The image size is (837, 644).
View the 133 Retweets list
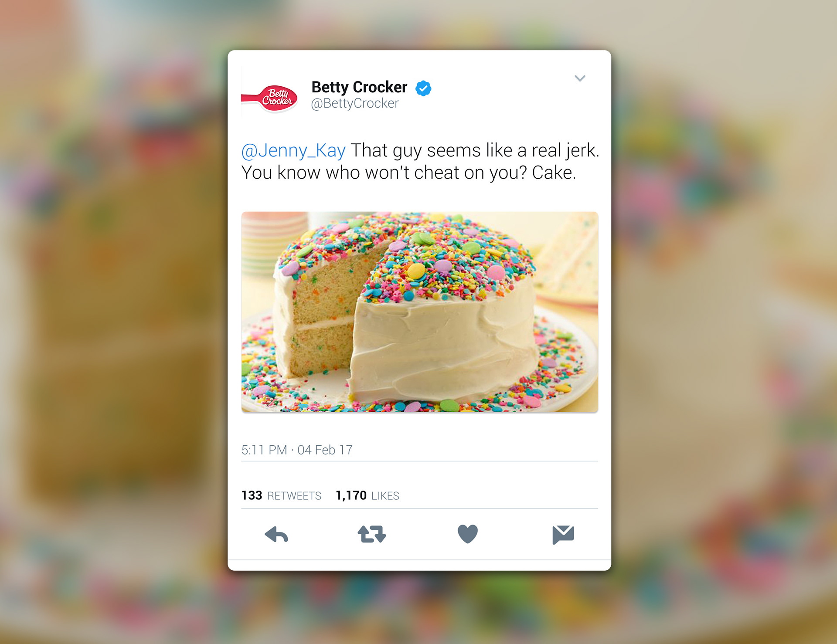point(281,496)
